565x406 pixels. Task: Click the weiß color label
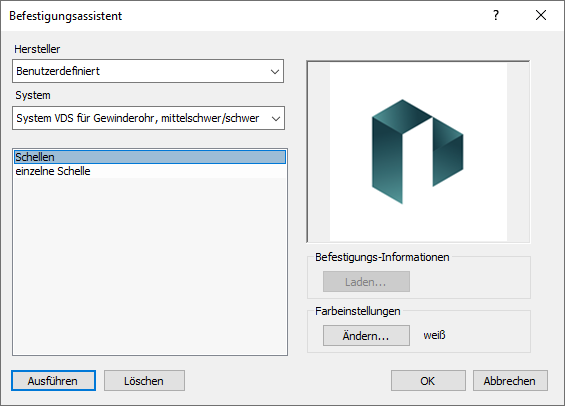coord(434,335)
